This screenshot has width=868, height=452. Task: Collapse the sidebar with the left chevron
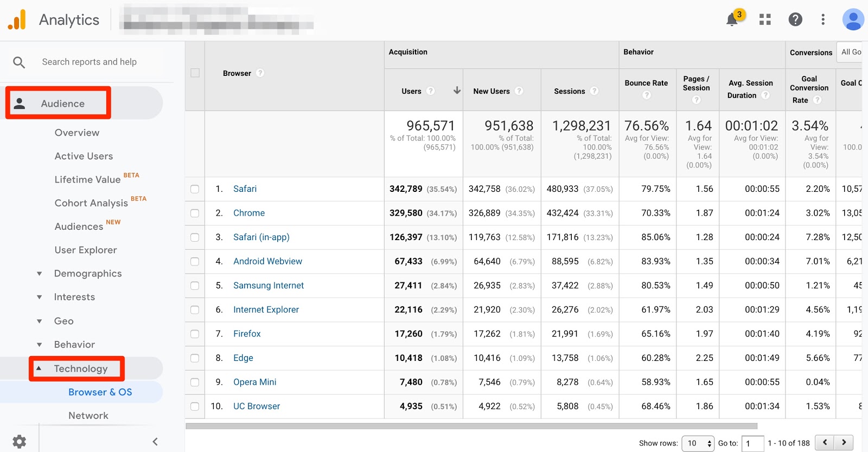click(x=155, y=442)
